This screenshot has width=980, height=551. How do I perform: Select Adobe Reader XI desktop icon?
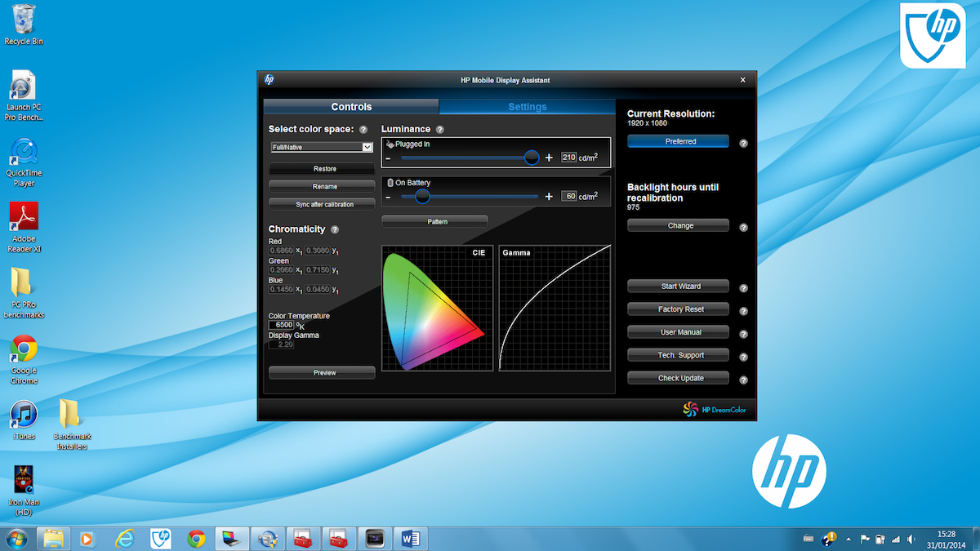coord(24,228)
